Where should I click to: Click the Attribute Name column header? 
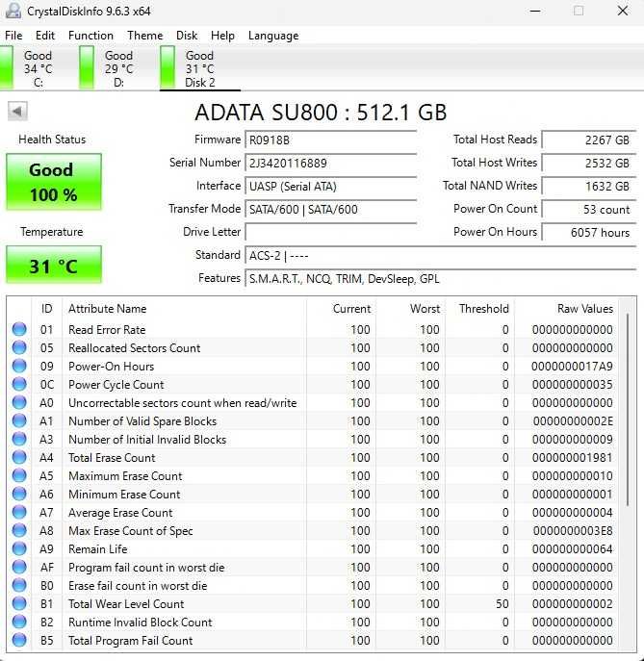click(184, 309)
